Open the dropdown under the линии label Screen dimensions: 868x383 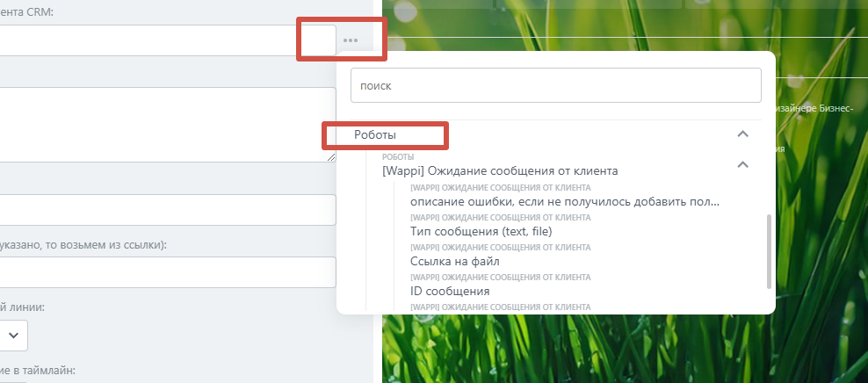pyautogui.click(x=12, y=335)
